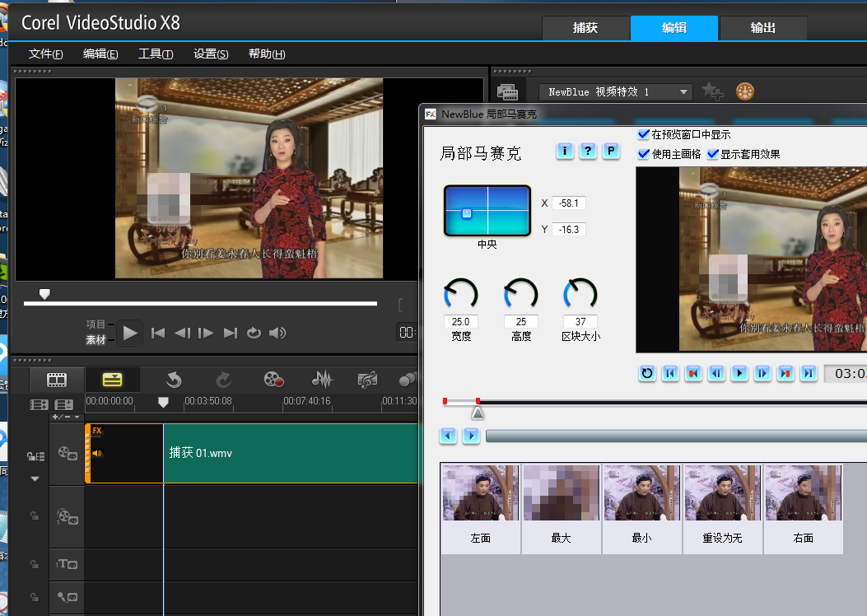Select 项目 playback mode
867x616 pixels.
pos(96,324)
